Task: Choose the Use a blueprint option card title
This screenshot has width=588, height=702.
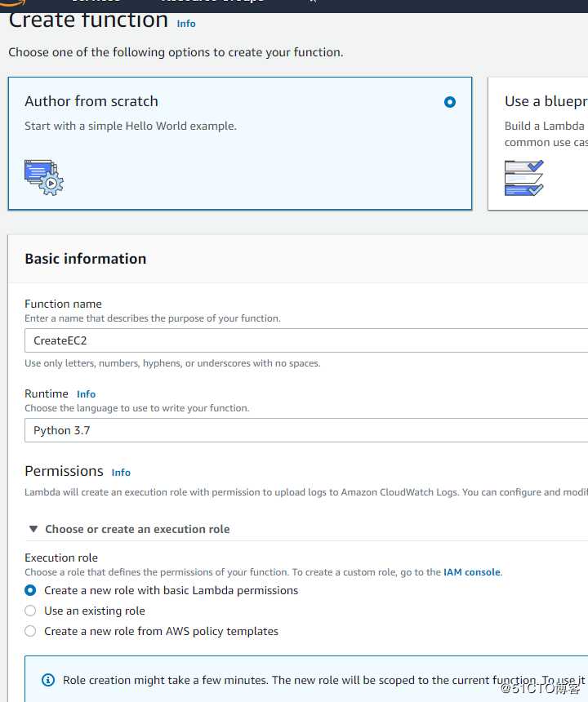Action: (546, 101)
